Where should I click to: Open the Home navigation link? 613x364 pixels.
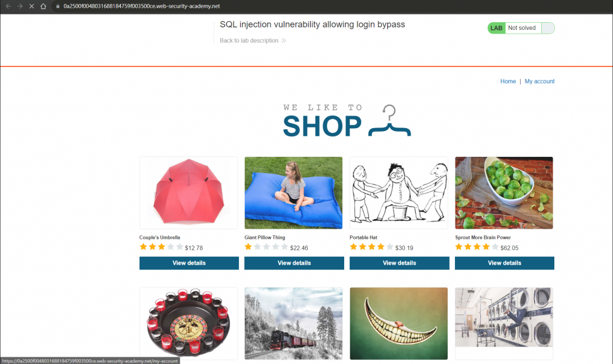(x=508, y=81)
